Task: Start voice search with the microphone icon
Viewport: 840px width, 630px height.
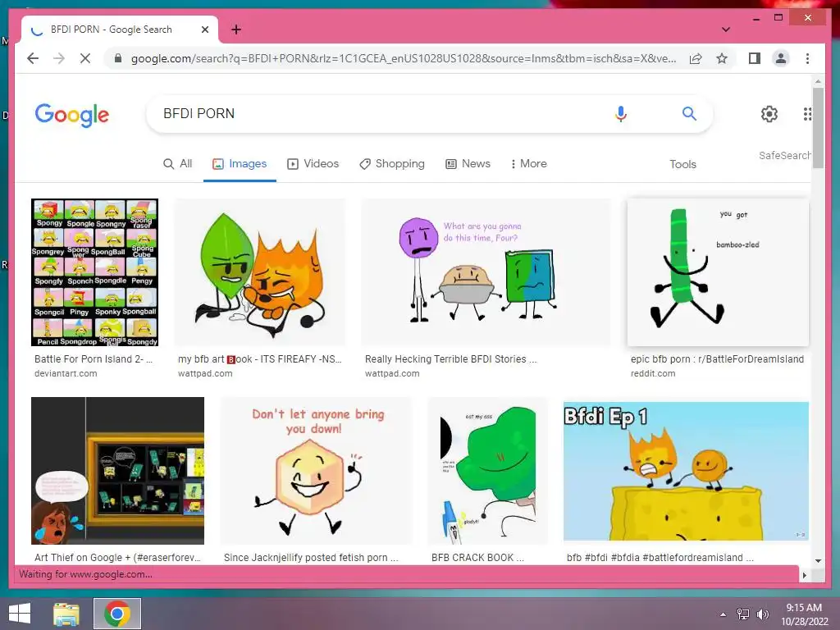Action: click(620, 113)
